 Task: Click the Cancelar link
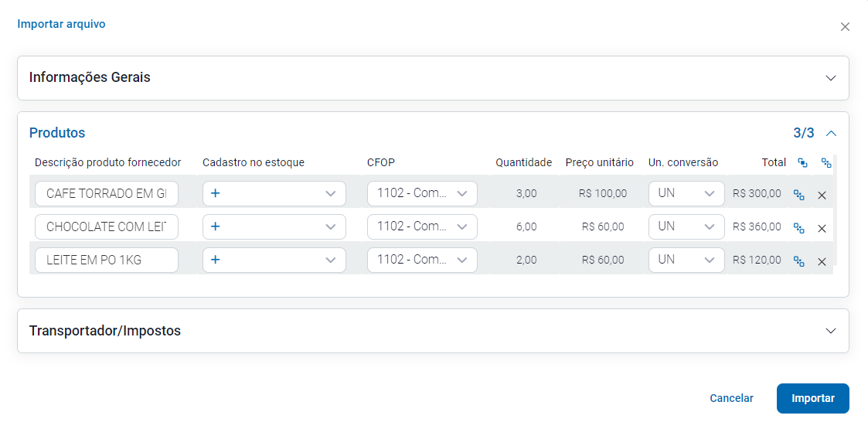[x=731, y=398]
